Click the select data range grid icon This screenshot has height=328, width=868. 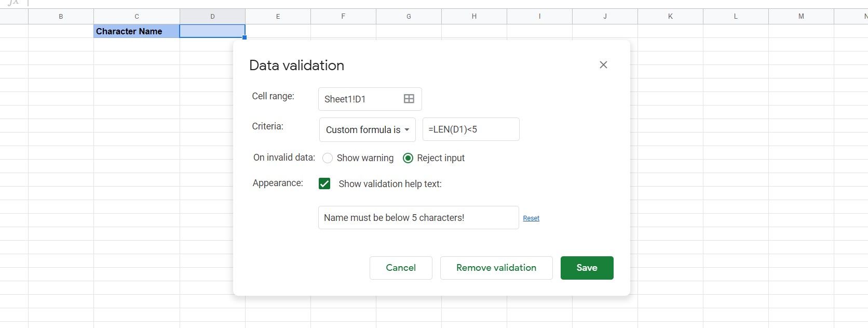[409, 99]
